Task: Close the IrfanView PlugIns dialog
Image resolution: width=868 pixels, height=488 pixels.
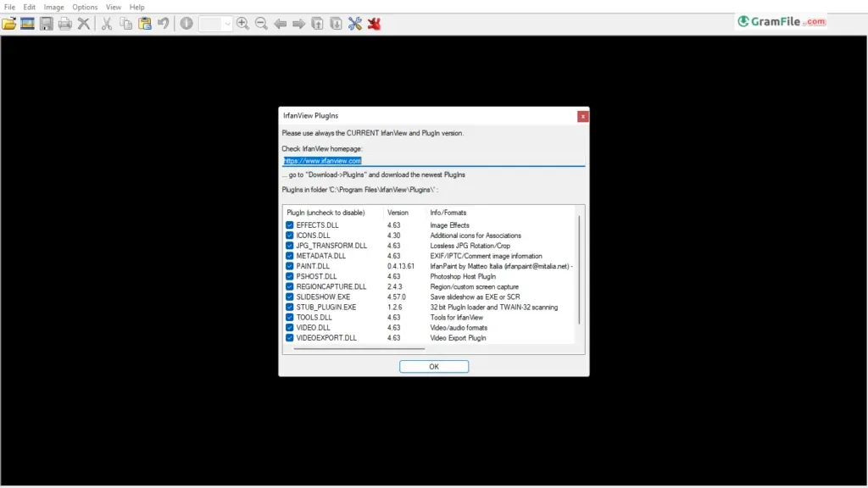Action: (582, 116)
